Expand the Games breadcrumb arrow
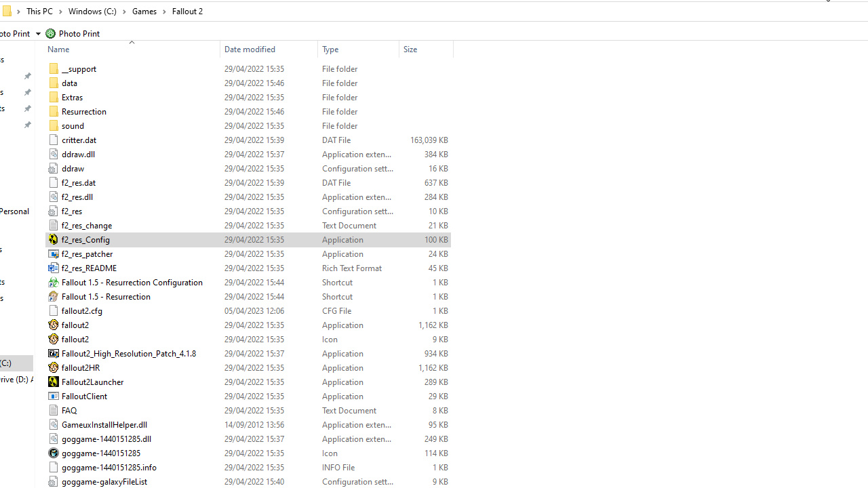The height and width of the screenshot is (488, 868). (x=163, y=12)
